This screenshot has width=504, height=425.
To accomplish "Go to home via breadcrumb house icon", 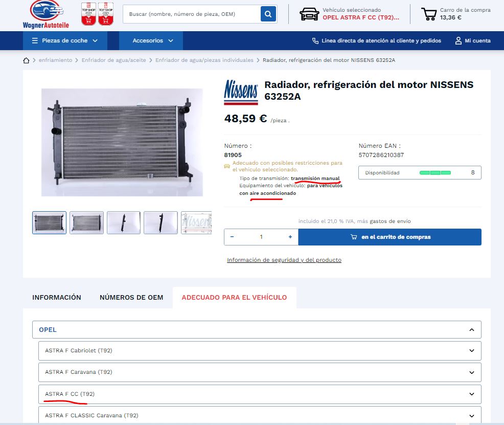I will (27, 60).
